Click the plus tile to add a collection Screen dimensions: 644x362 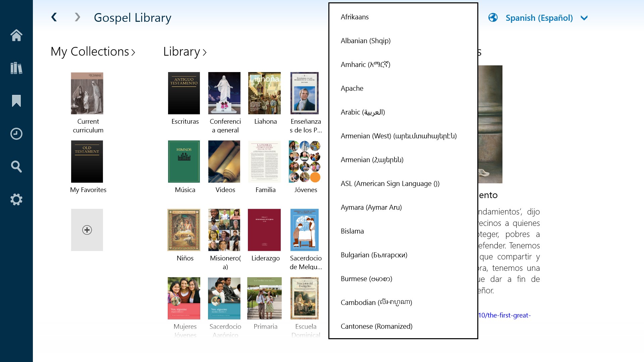pos(87,230)
